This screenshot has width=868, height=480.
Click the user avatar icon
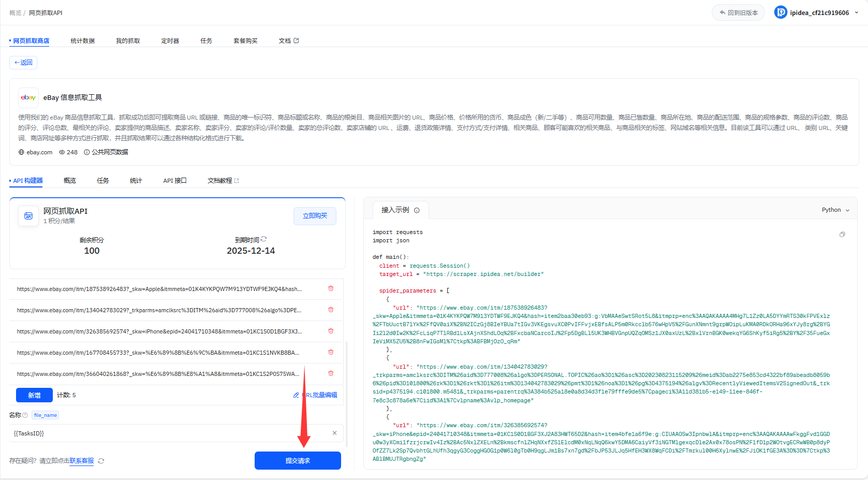(x=781, y=12)
